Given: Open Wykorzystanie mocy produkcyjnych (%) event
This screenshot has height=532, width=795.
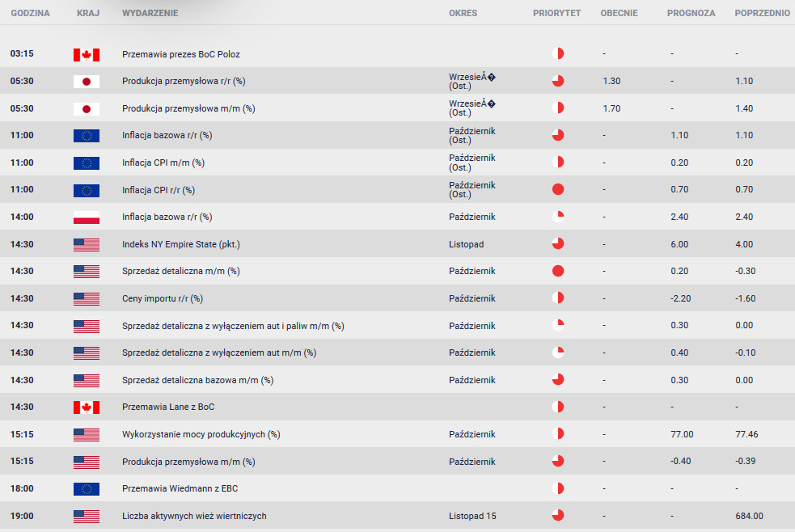Looking at the screenshot, I should click(201, 434).
